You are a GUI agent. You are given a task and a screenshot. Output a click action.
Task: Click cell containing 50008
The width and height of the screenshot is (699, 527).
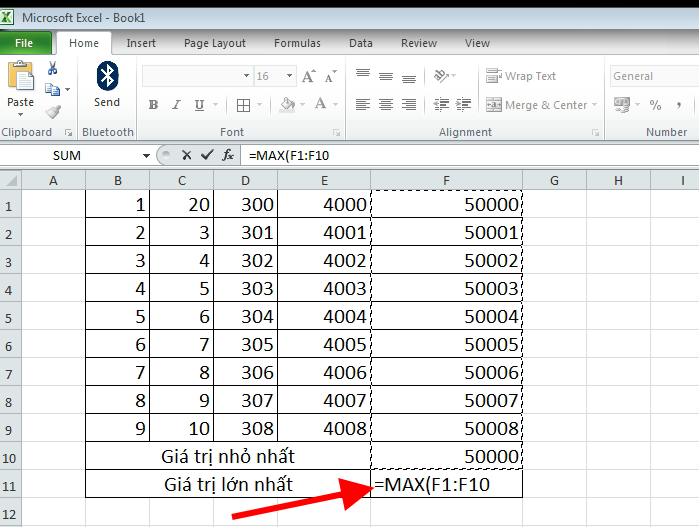446,428
